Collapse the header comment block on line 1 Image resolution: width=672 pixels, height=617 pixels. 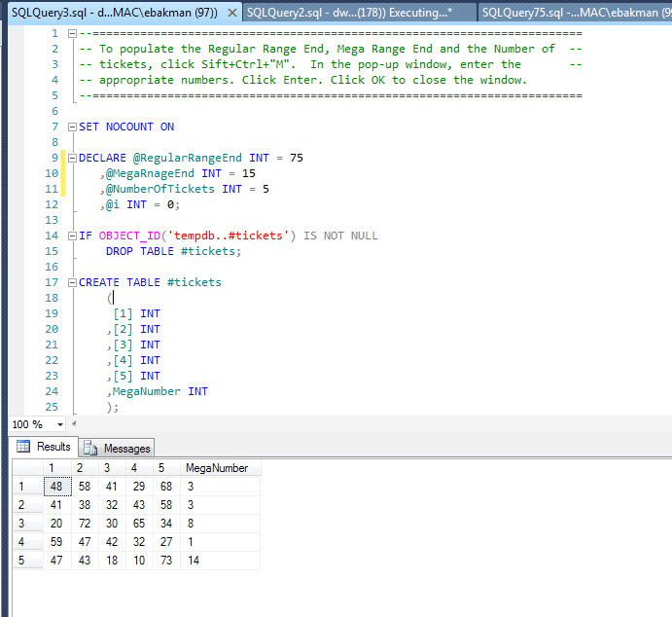tap(72, 33)
